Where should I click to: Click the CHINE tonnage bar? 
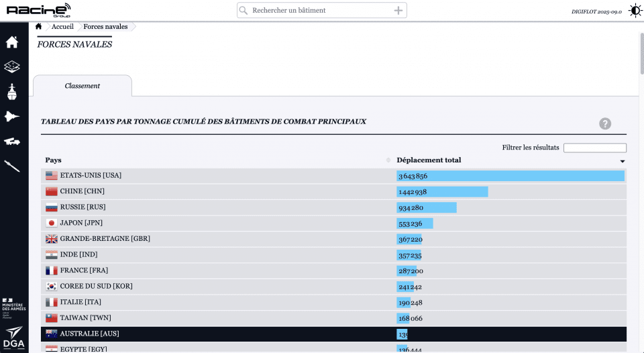point(443,192)
